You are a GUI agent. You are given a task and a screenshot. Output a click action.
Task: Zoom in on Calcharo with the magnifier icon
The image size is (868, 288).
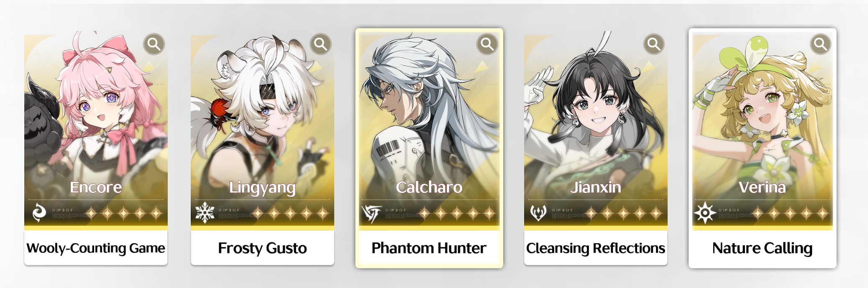[487, 44]
